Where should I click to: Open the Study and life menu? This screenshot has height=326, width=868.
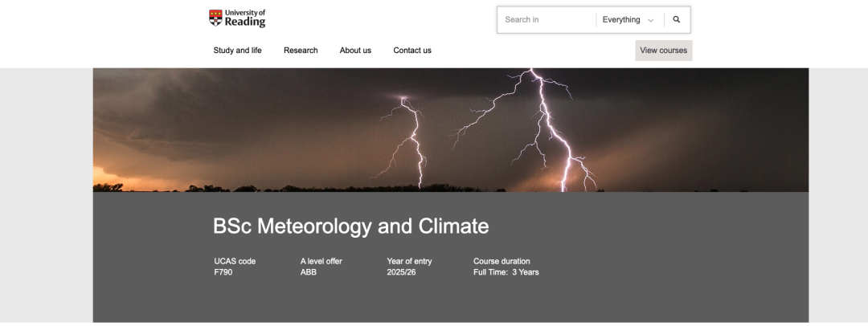(x=237, y=51)
